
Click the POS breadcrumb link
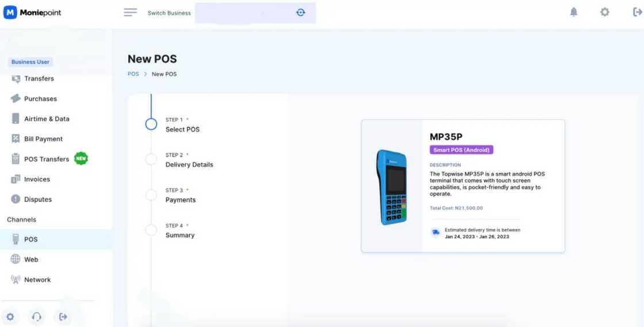click(x=133, y=74)
